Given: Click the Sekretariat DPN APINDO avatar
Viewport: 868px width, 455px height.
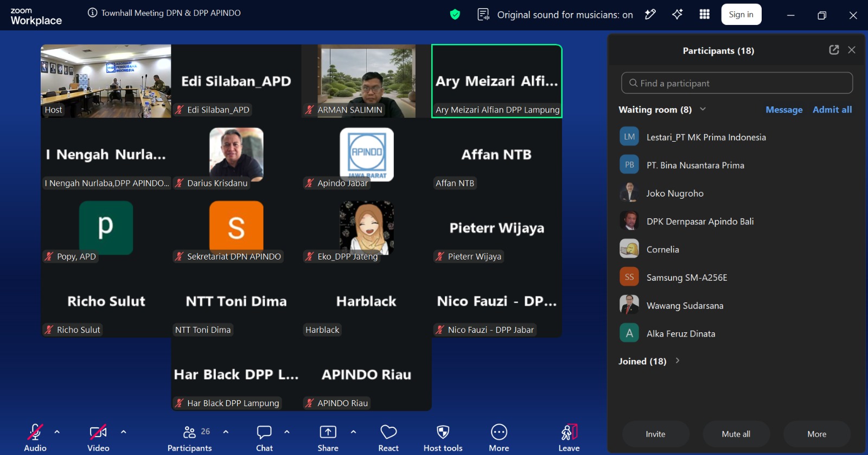Looking at the screenshot, I should coord(237,227).
